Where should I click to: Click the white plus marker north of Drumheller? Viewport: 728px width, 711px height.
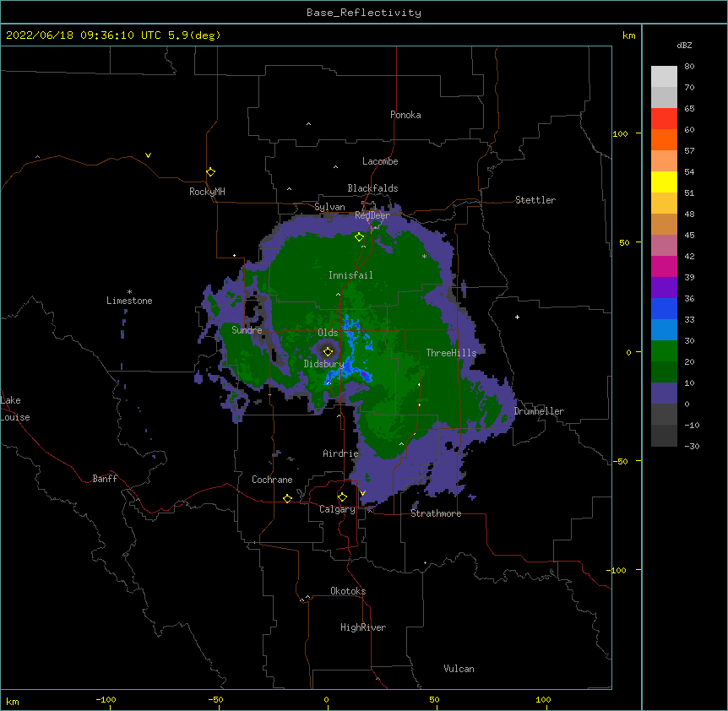pyautogui.click(x=517, y=317)
